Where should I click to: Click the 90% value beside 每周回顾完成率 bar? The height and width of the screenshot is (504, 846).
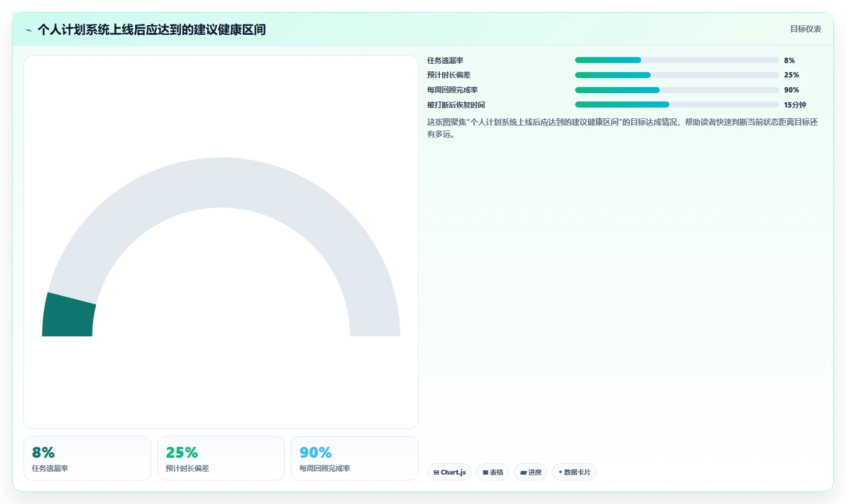[791, 90]
